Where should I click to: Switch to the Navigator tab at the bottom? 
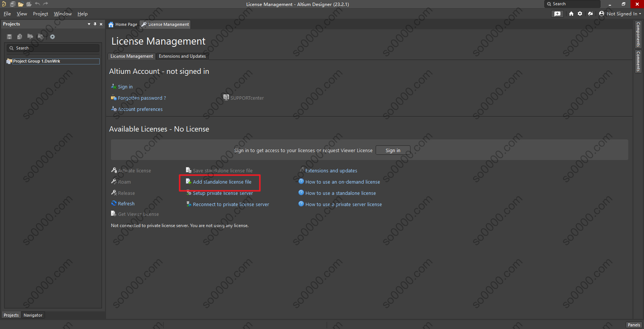(33, 315)
